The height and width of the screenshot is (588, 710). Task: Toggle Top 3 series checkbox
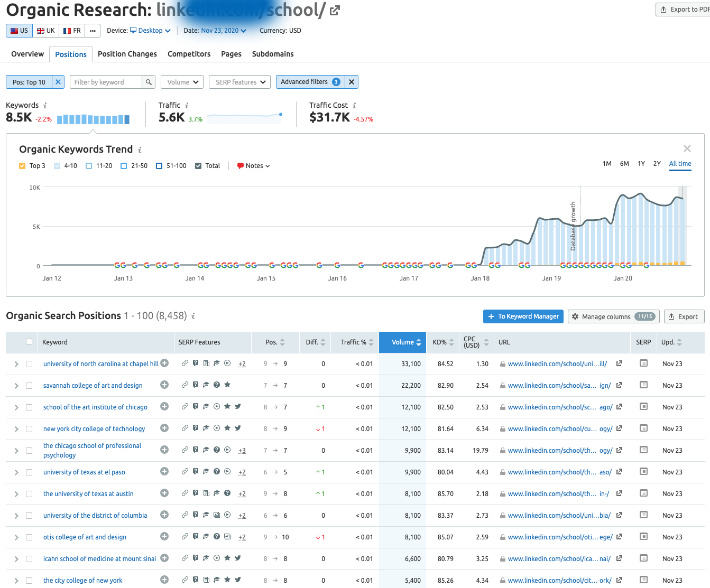pyautogui.click(x=22, y=166)
